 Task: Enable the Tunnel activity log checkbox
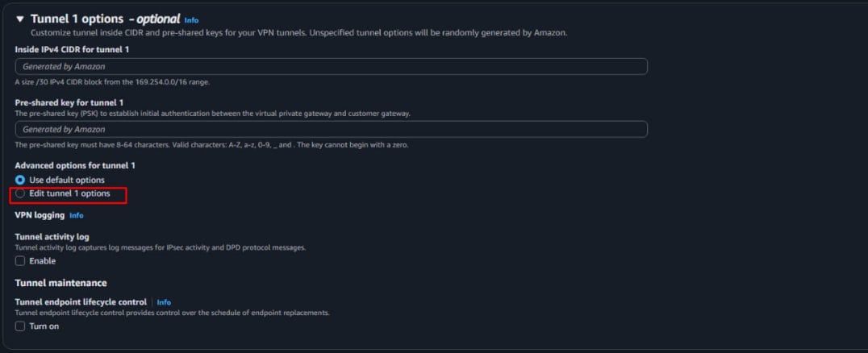pyautogui.click(x=20, y=261)
